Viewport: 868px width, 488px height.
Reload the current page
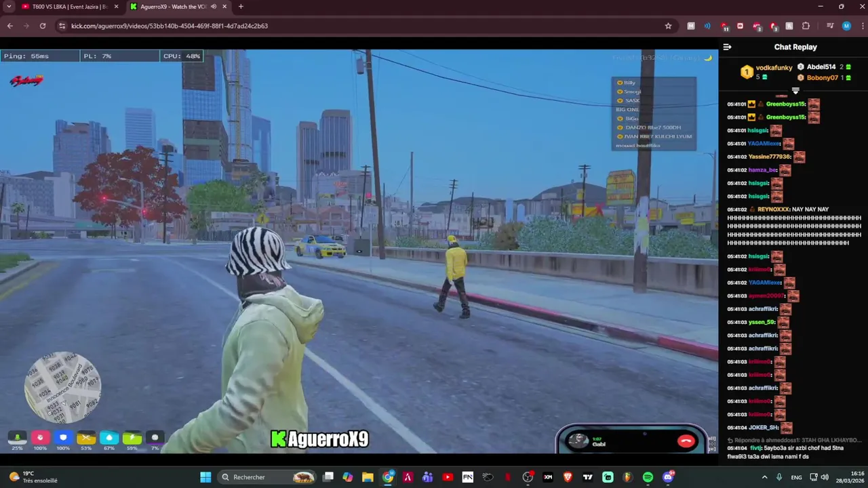pos(43,26)
